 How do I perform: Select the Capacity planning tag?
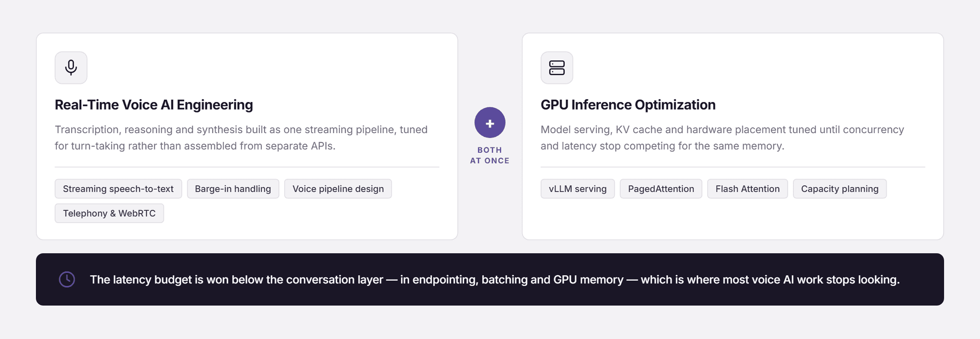tap(840, 189)
